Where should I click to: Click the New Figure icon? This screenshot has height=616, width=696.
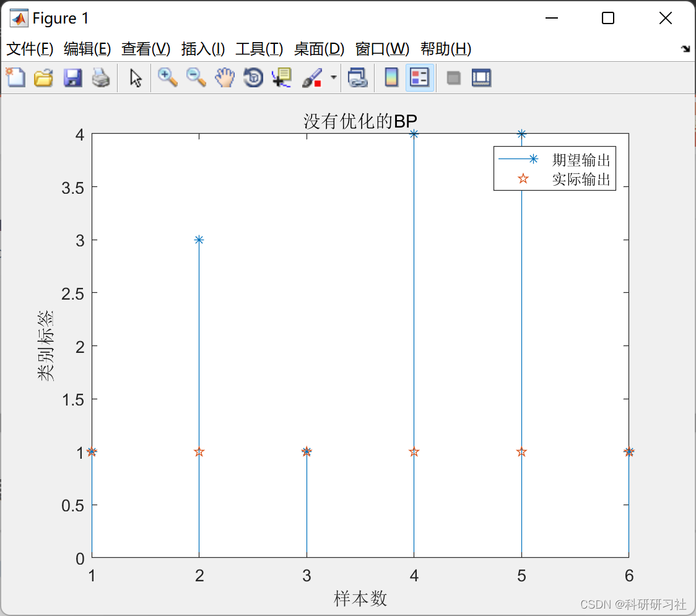click(15, 77)
